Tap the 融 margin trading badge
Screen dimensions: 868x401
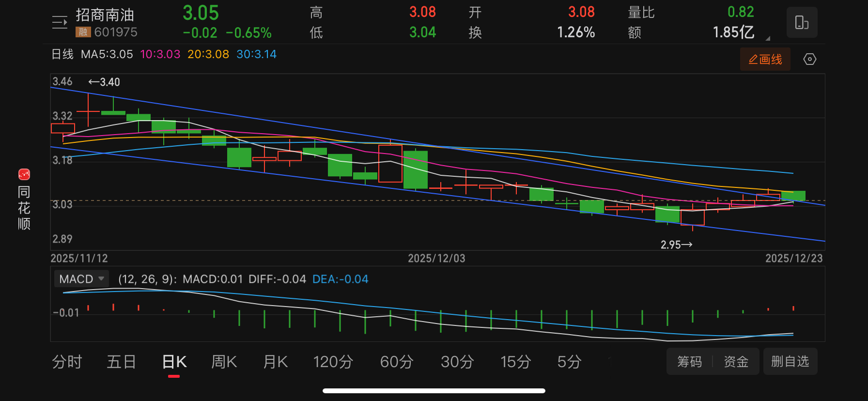click(x=83, y=32)
